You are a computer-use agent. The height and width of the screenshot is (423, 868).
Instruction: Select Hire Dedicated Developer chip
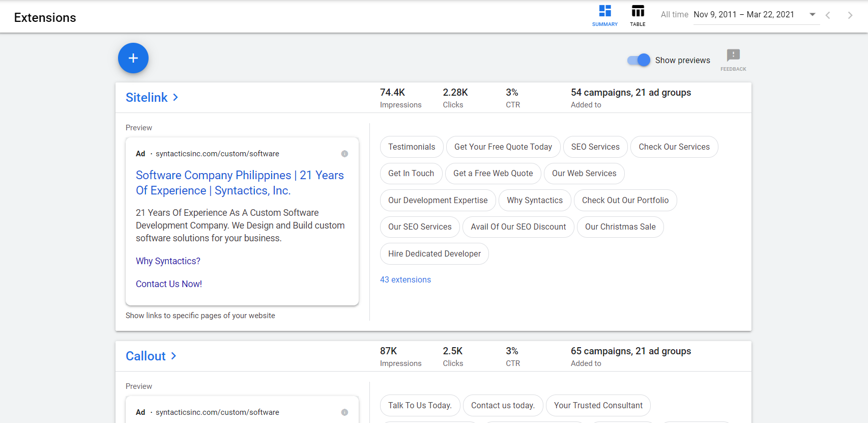pos(434,254)
